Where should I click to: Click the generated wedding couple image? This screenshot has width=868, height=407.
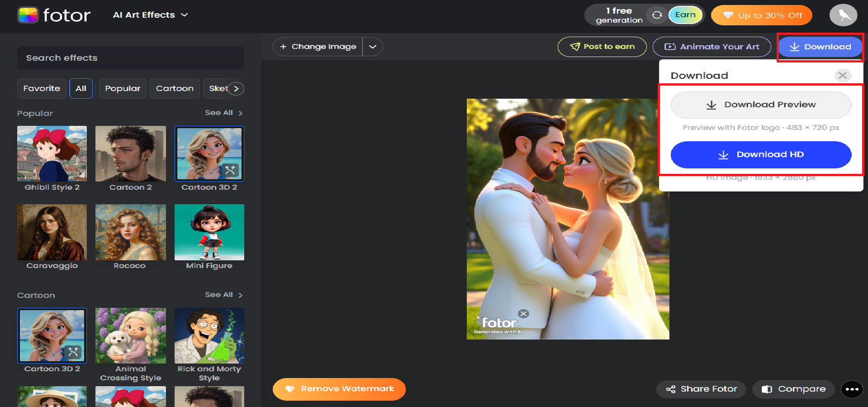(568, 219)
